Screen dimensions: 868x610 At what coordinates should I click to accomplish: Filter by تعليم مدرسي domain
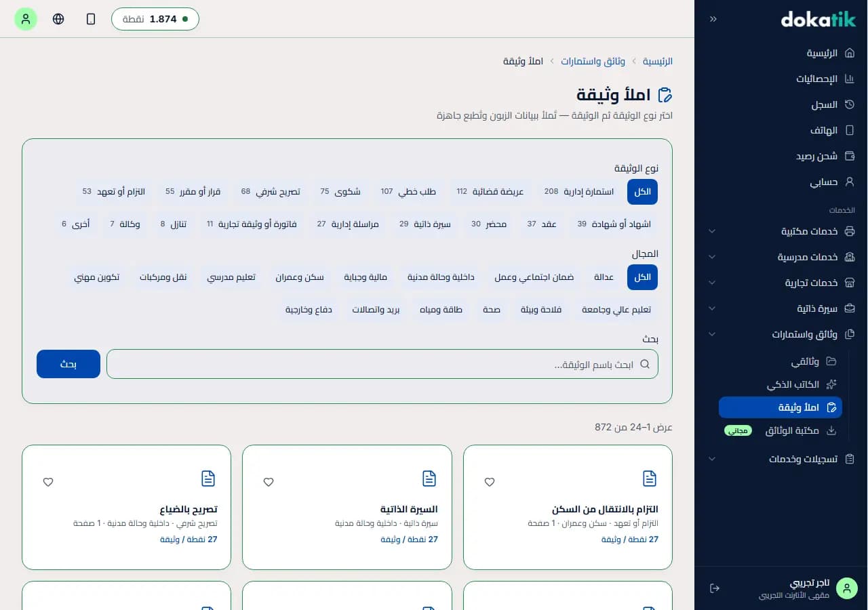click(231, 277)
